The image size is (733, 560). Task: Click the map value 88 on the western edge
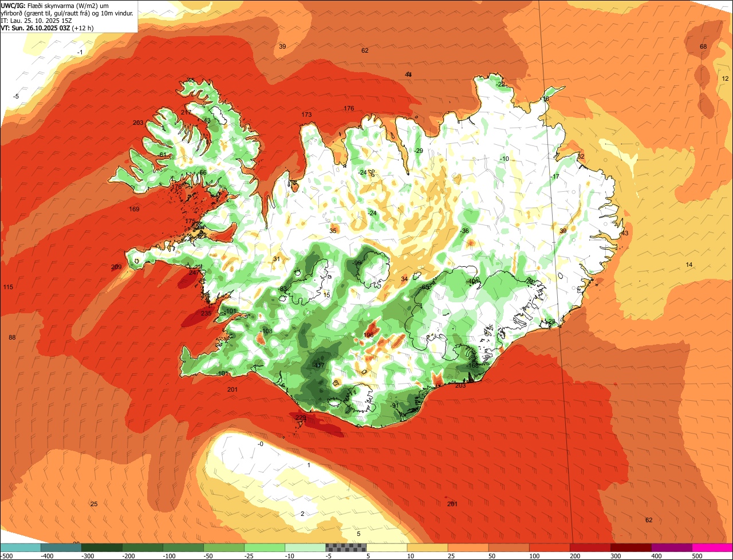[12, 337]
